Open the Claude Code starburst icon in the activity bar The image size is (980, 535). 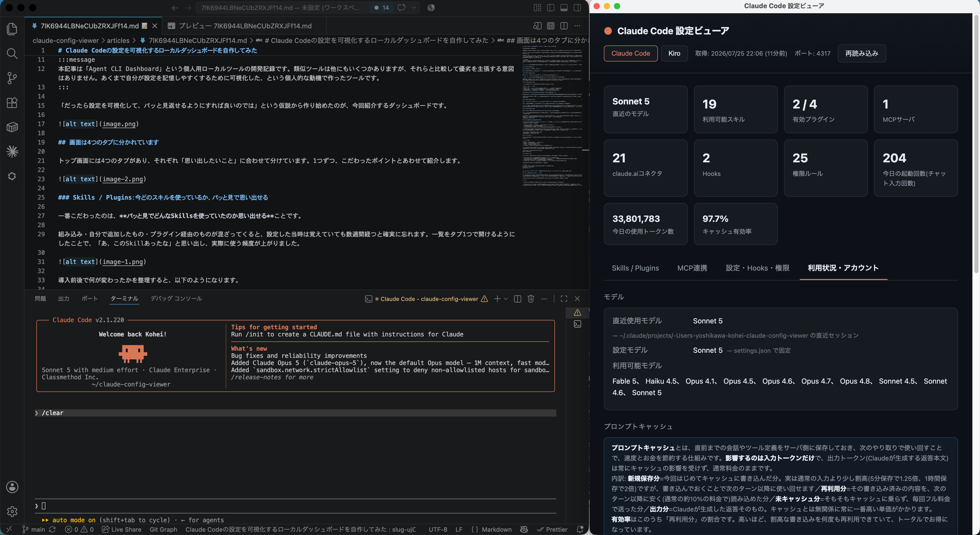tap(12, 151)
